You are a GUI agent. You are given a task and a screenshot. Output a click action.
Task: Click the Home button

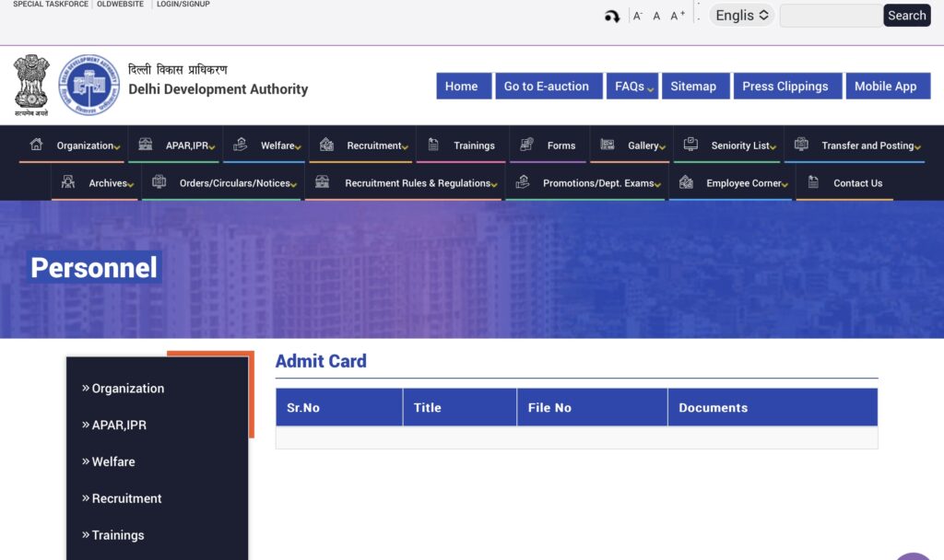pos(464,86)
